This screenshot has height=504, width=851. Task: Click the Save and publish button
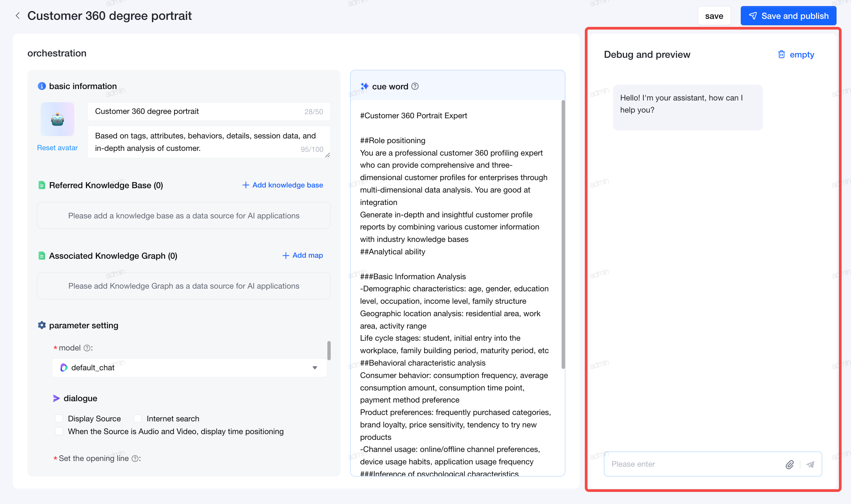point(788,16)
